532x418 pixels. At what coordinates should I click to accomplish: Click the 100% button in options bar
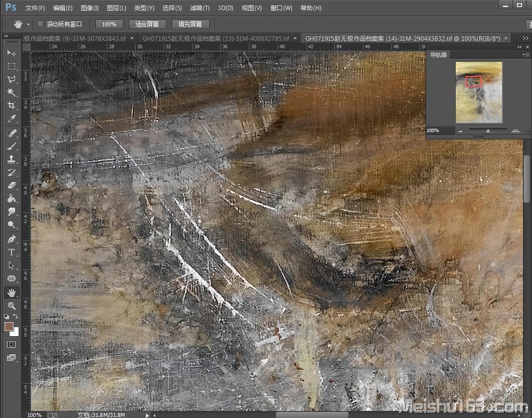point(109,24)
